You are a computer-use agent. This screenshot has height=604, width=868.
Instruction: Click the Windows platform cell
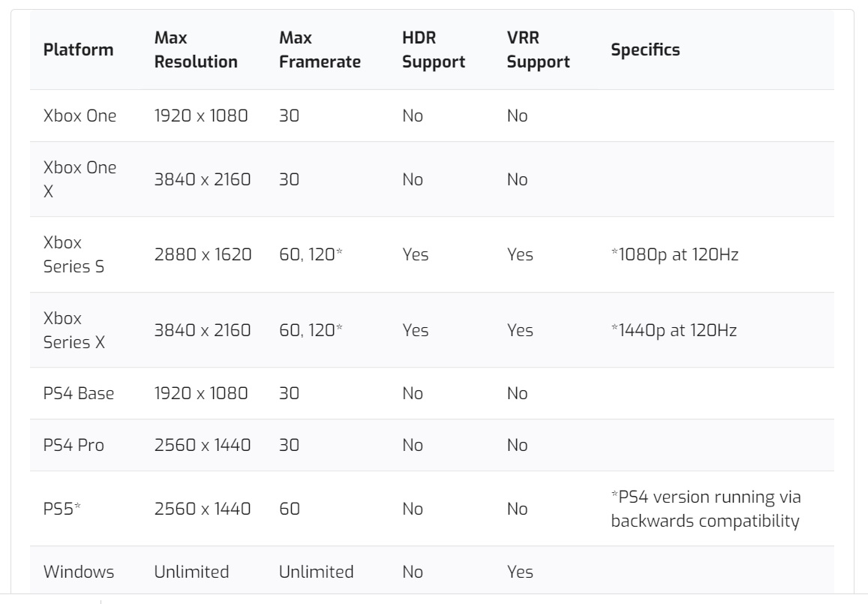pos(79,572)
